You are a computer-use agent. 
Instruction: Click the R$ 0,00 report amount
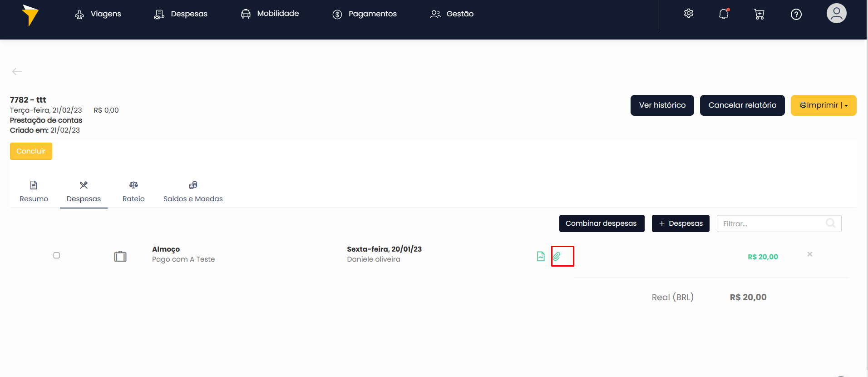pos(106,110)
